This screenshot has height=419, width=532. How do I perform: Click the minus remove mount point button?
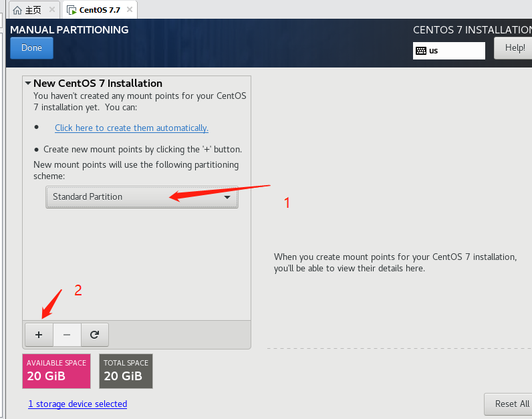[x=67, y=335]
